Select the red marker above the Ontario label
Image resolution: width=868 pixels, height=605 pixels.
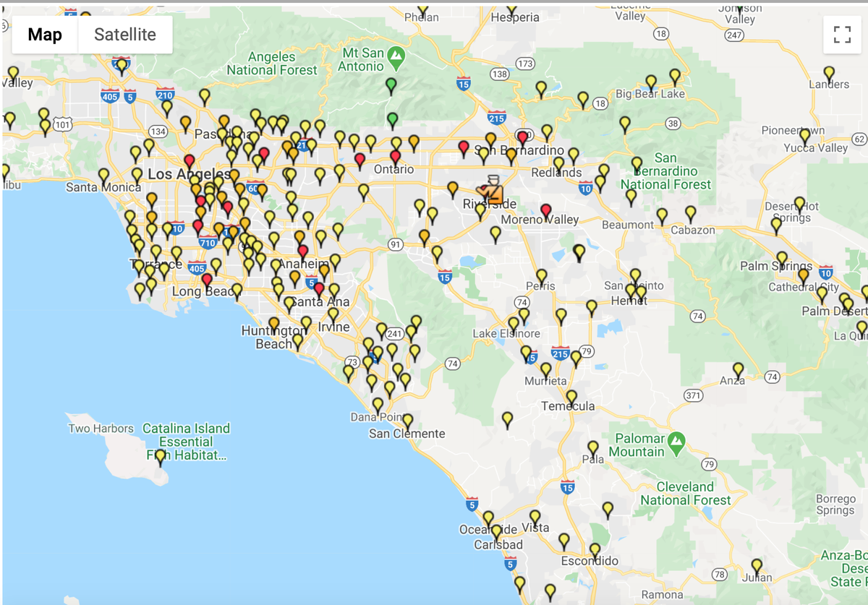[x=395, y=158]
